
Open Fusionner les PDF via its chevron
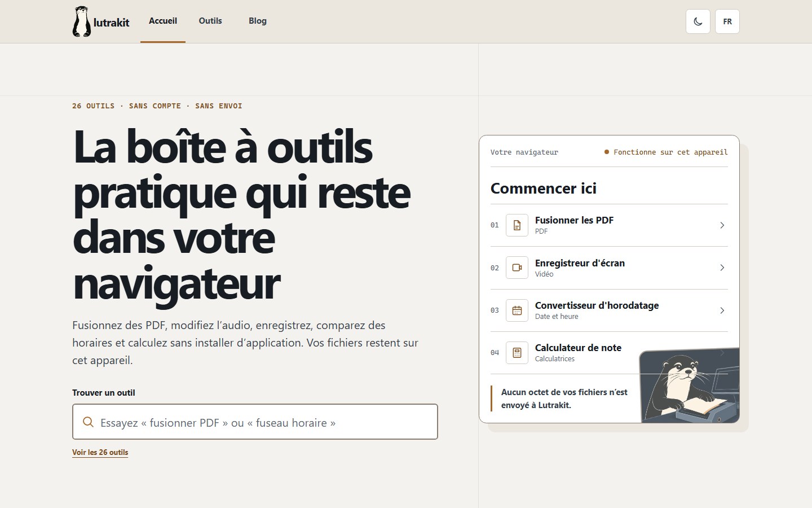click(x=722, y=225)
